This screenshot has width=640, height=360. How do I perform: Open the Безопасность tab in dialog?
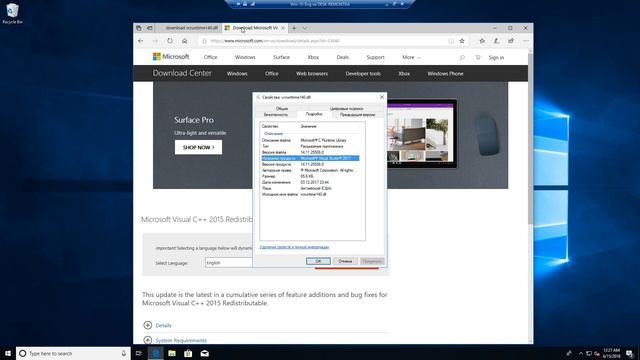(276, 115)
